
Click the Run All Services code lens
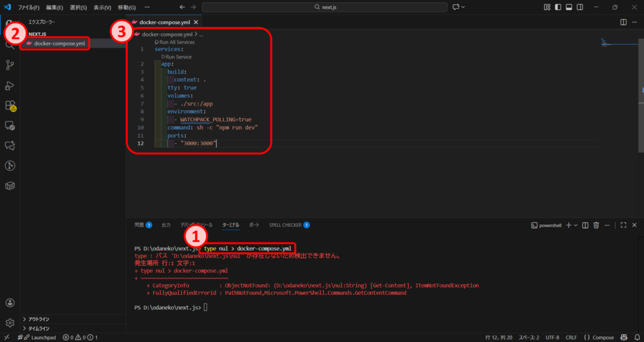pyautogui.click(x=176, y=42)
